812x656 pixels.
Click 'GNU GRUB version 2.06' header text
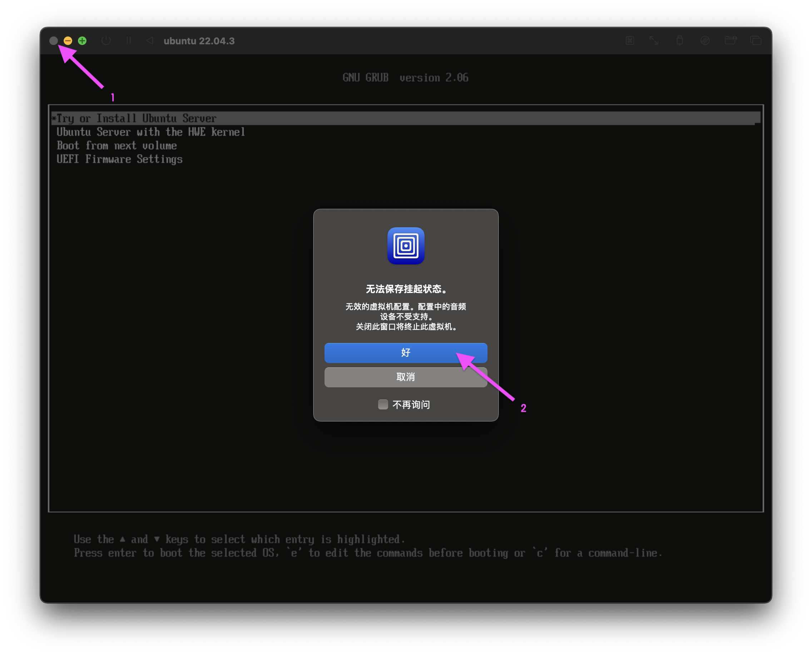406,78
